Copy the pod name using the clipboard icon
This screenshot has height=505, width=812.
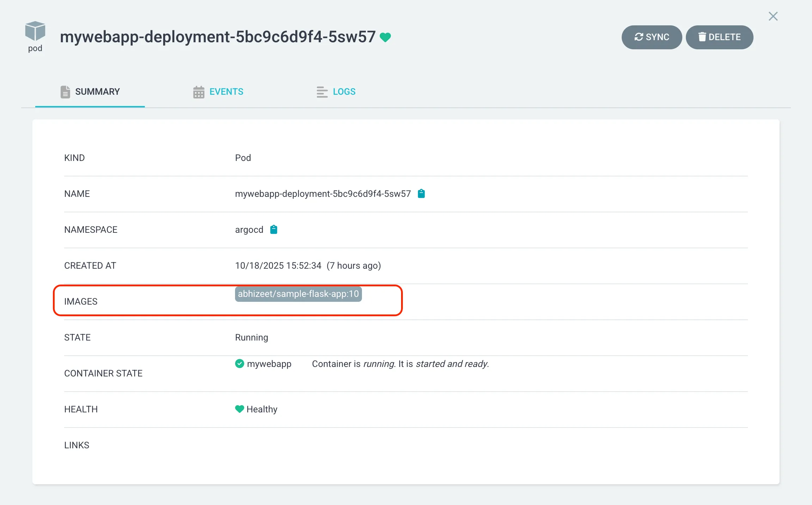click(x=422, y=193)
